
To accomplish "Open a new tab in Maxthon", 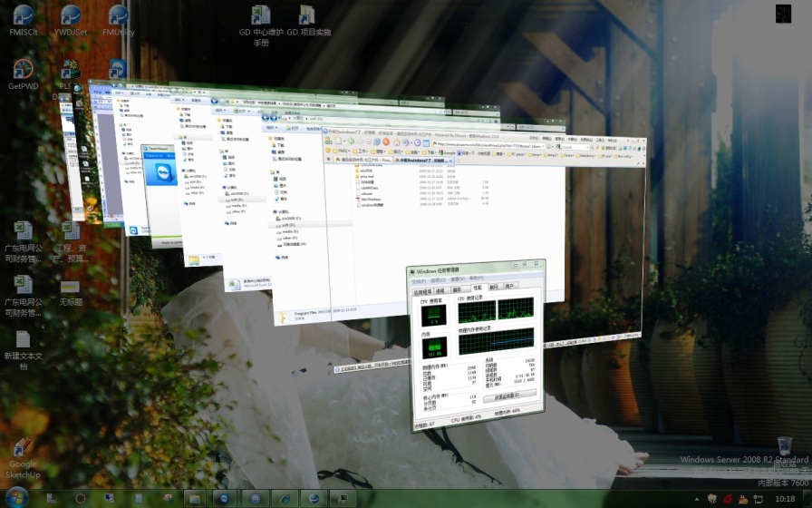I will (458, 161).
